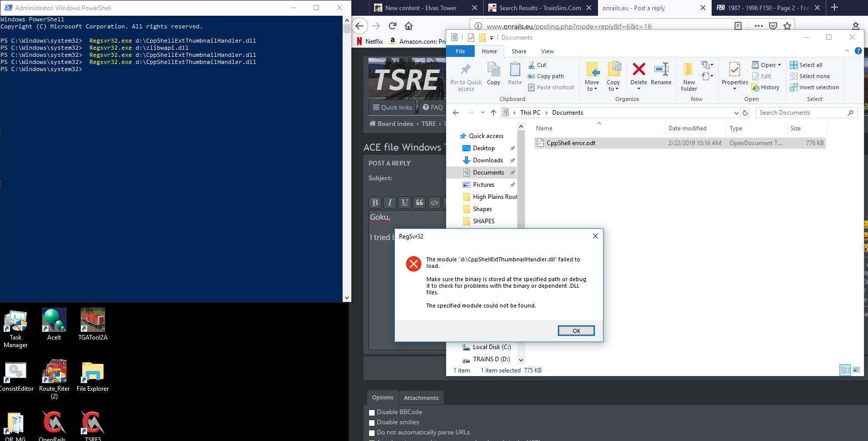Open Local Disk (C:) in navigation pane
This screenshot has width=868, height=441.
coord(486,347)
